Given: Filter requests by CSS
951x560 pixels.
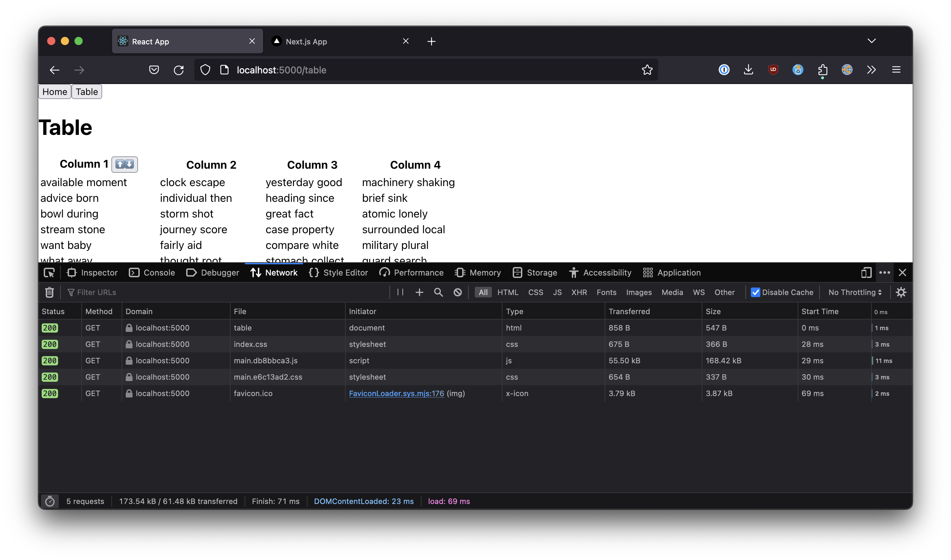Looking at the screenshot, I should pos(536,292).
